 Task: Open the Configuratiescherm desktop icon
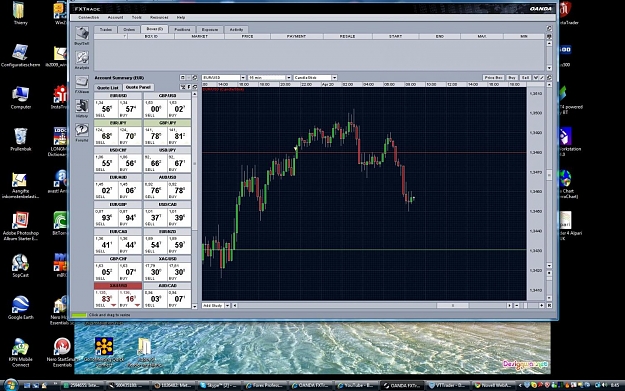point(20,55)
